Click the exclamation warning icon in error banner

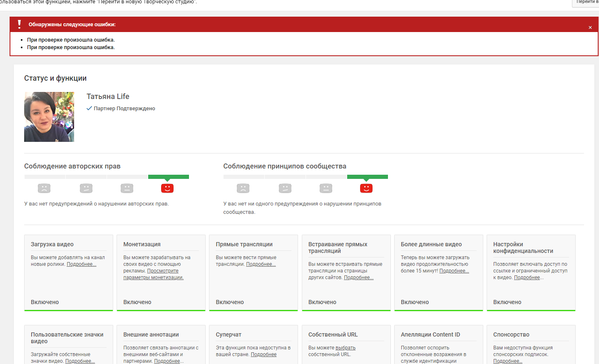pos(19,24)
